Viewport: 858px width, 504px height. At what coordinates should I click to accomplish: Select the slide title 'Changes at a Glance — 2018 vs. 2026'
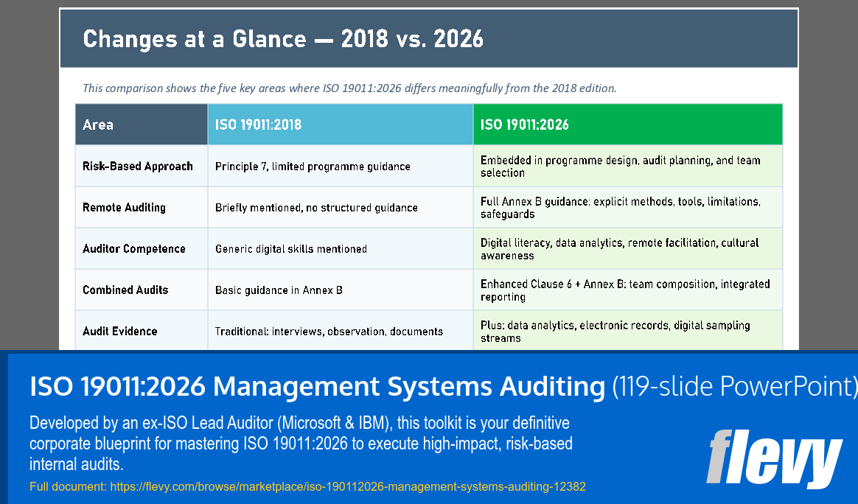pyautogui.click(x=283, y=39)
